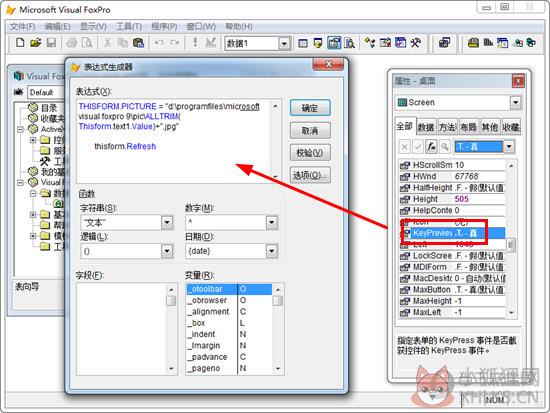
Task: Click inside the expression text area
Action: coord(174,141)
